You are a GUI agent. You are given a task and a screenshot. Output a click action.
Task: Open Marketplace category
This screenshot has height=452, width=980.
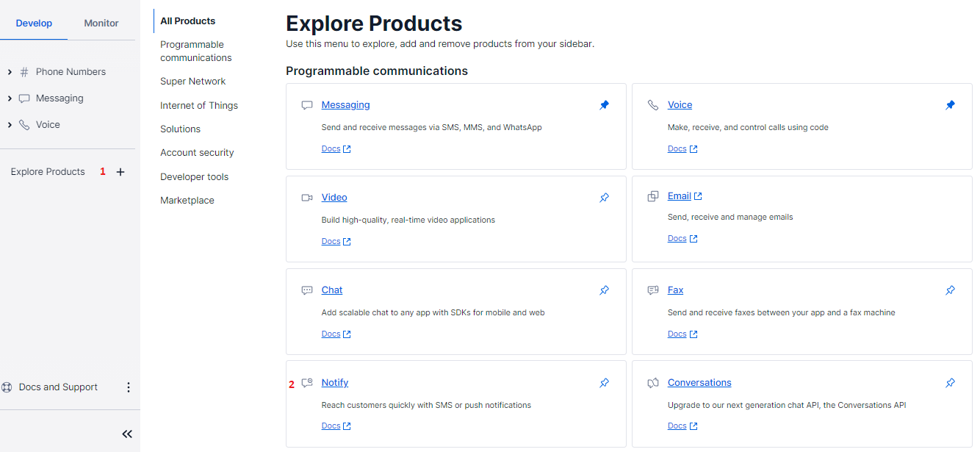[187, 201]
